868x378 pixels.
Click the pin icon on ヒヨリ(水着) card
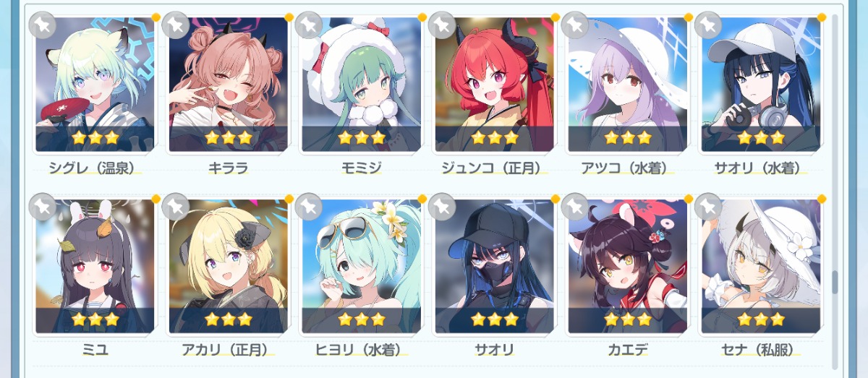click(x=308, y=207)
